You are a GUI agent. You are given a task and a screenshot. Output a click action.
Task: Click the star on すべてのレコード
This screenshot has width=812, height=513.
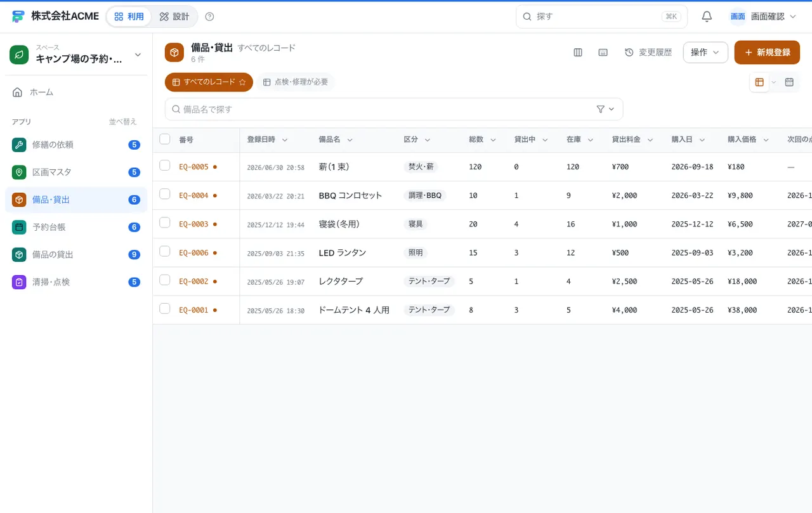242,82
